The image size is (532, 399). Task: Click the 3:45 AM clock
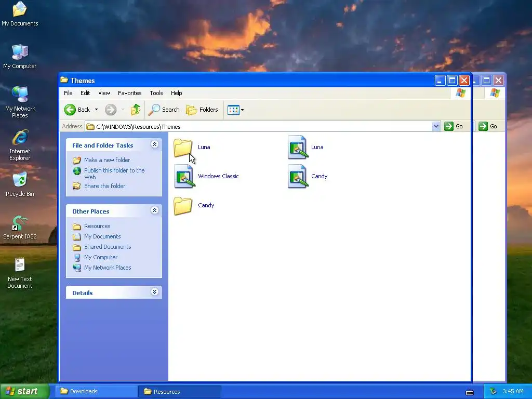click(x=513, y=391)
